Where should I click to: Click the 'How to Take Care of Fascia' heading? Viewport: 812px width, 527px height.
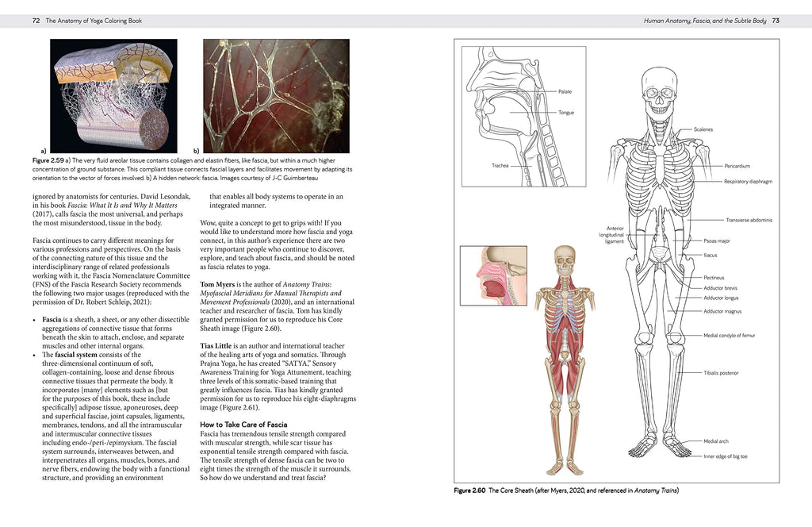click(243, 425)
